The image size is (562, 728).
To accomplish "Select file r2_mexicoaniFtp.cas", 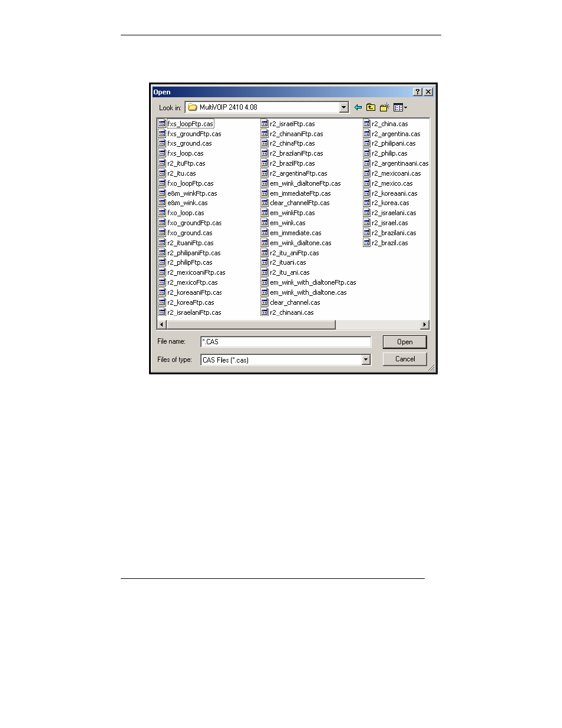I will click(x=196, y=272).
